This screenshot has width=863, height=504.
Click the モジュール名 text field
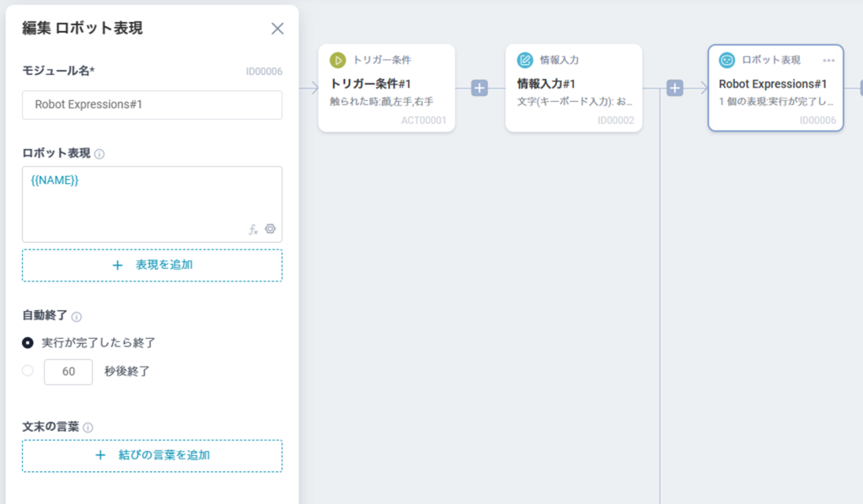pos(152,105)
